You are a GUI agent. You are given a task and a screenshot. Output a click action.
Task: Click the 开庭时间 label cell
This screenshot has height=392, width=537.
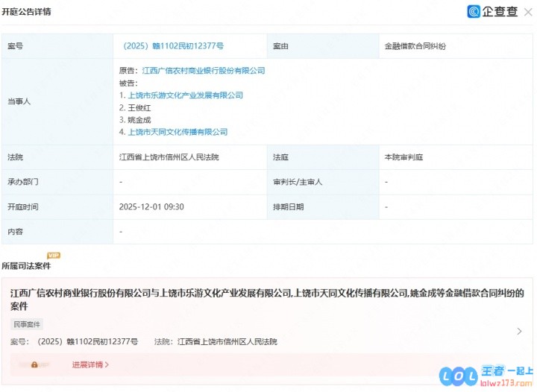(57, 207)
